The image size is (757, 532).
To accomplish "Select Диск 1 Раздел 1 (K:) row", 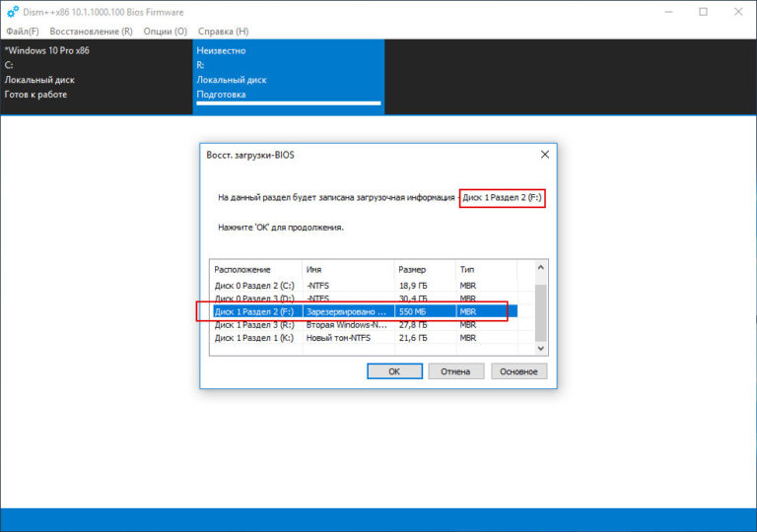I will (x=253, y=338).
